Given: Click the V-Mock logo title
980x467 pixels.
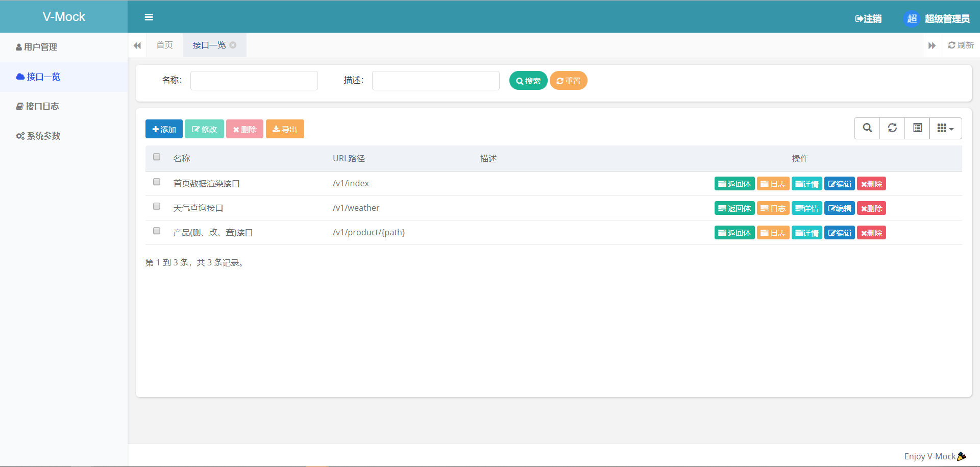Looking at the screenshot, I should coord(64,17).
